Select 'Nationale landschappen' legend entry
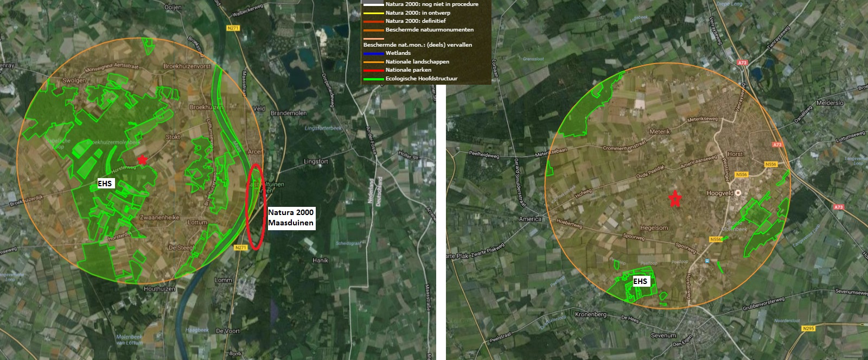 coord(417,62)
